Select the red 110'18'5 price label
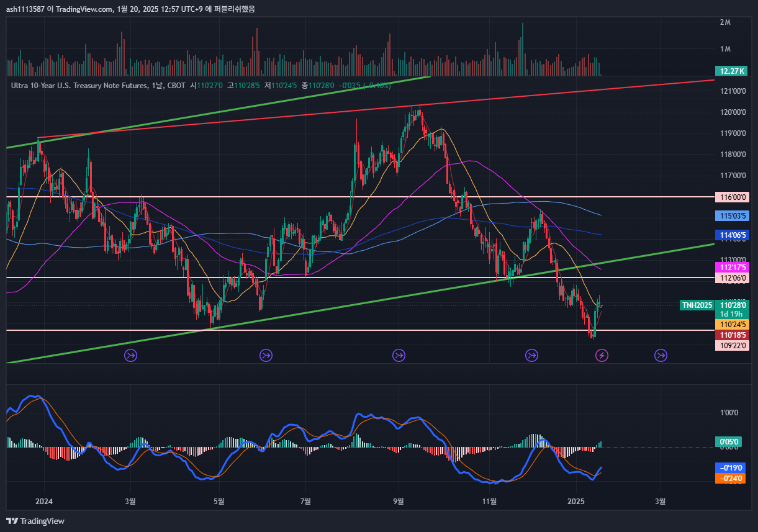The width and height of the screenshot is (758, 532). [x=733, y=335]
